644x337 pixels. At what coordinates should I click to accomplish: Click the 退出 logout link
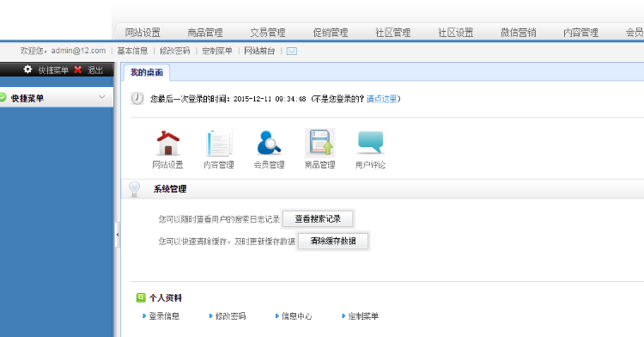coord(94,70)
